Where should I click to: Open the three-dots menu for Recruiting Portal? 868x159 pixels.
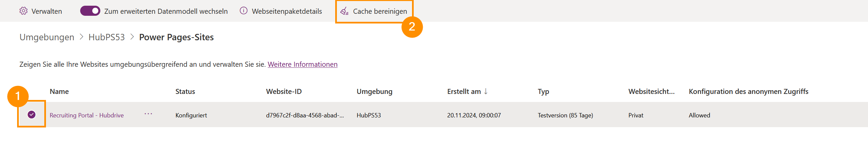148,114
